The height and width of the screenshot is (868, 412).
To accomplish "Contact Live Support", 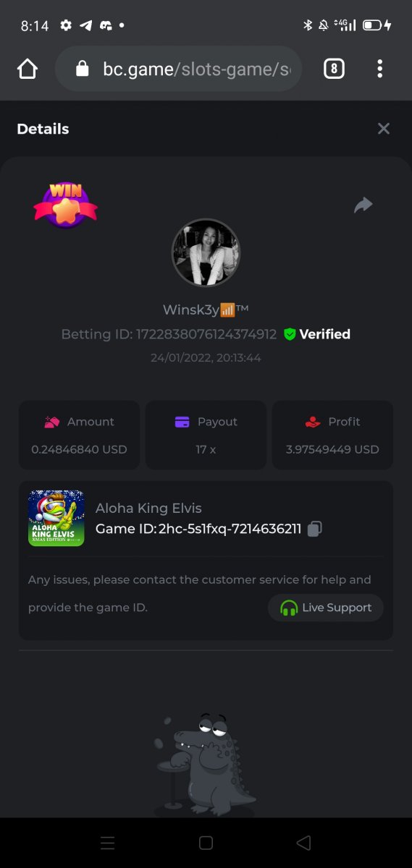I will pyautogui.click(x=326, y=608).
